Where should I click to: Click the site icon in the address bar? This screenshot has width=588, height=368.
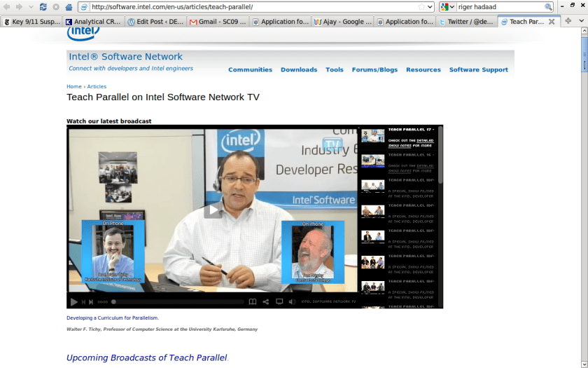click(x=85, y=7)
